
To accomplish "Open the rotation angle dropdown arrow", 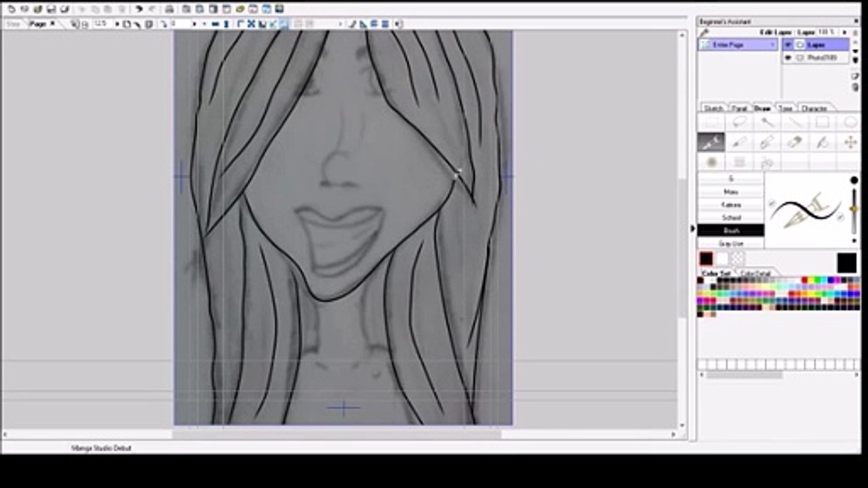I will 194,24.
